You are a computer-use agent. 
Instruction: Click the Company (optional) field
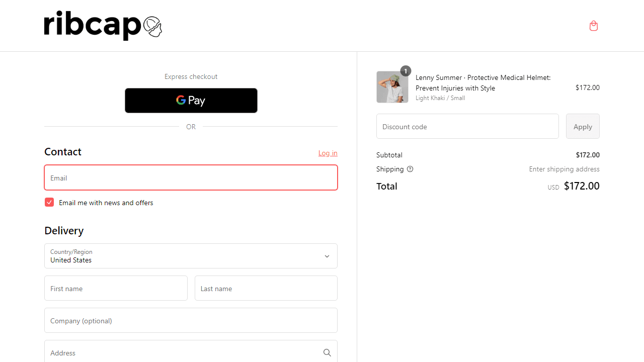point(191,320)
